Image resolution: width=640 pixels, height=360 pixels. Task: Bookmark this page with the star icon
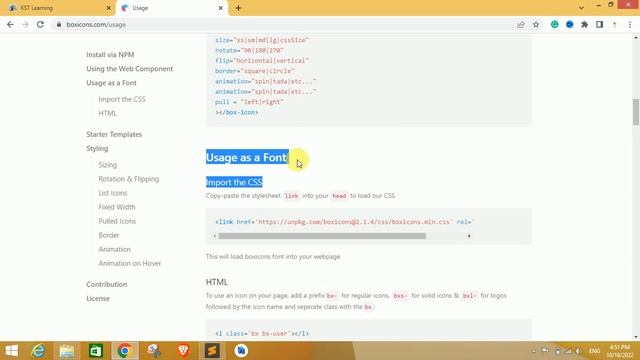pyautogui.click(x=536, y=24)
